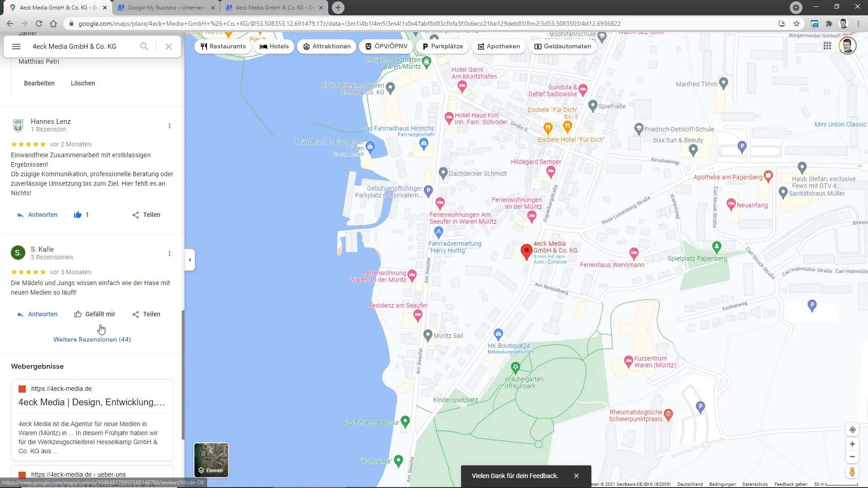Like S. Kalle's review with Gefällt mir
This screenshot has width=868, height=488.
[x=94, y=314]
